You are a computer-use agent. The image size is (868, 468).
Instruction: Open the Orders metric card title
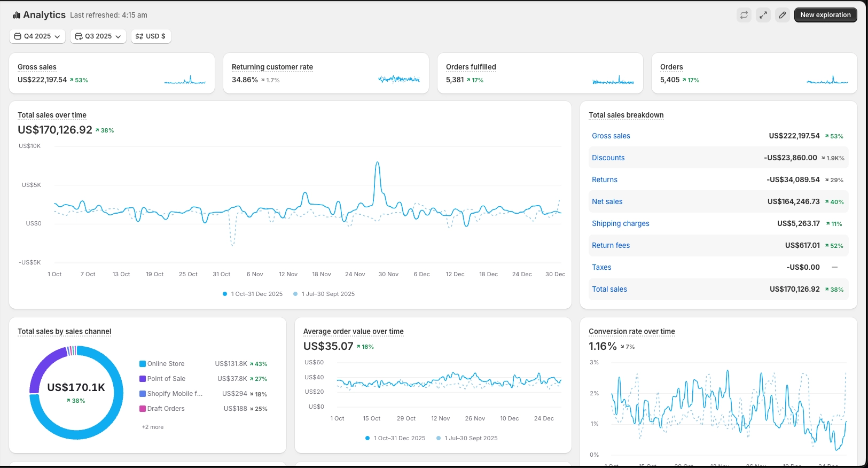pyautogui.click(x=671, y=67)
